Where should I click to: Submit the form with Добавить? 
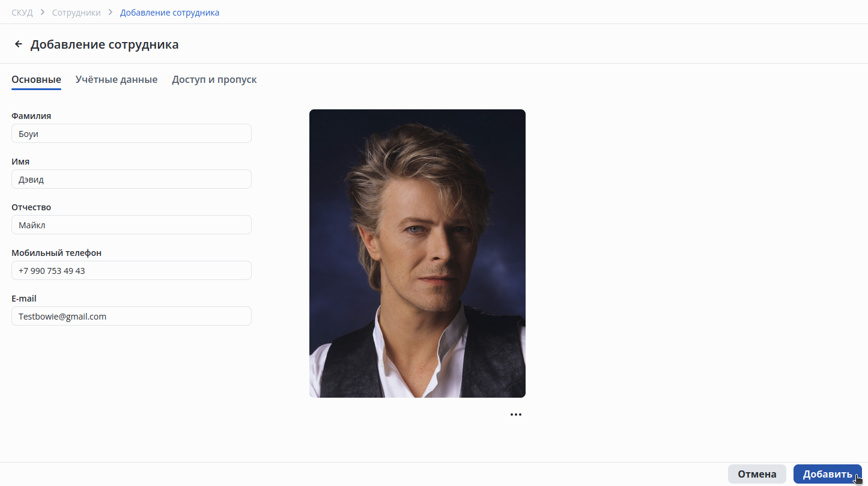pyautogui.click(x=828, y=474)
